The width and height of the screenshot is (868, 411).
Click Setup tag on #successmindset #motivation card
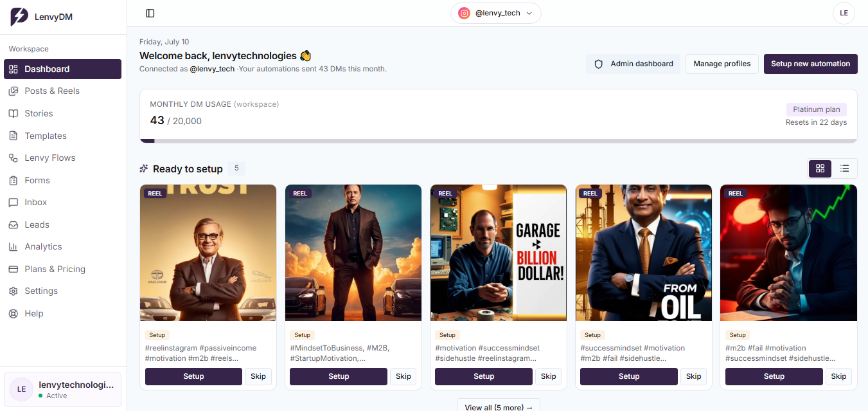(x=593, y=335)
